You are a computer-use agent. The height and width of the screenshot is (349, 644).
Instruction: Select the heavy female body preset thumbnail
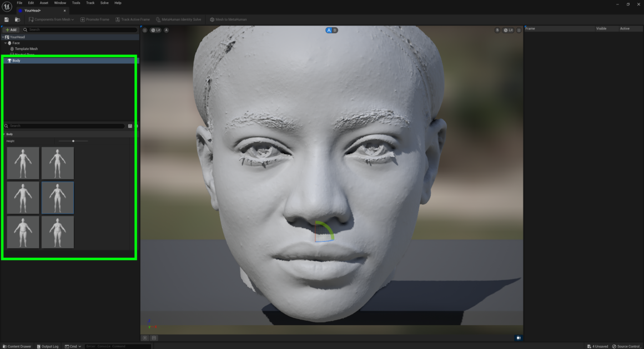[x=58, y=232]
